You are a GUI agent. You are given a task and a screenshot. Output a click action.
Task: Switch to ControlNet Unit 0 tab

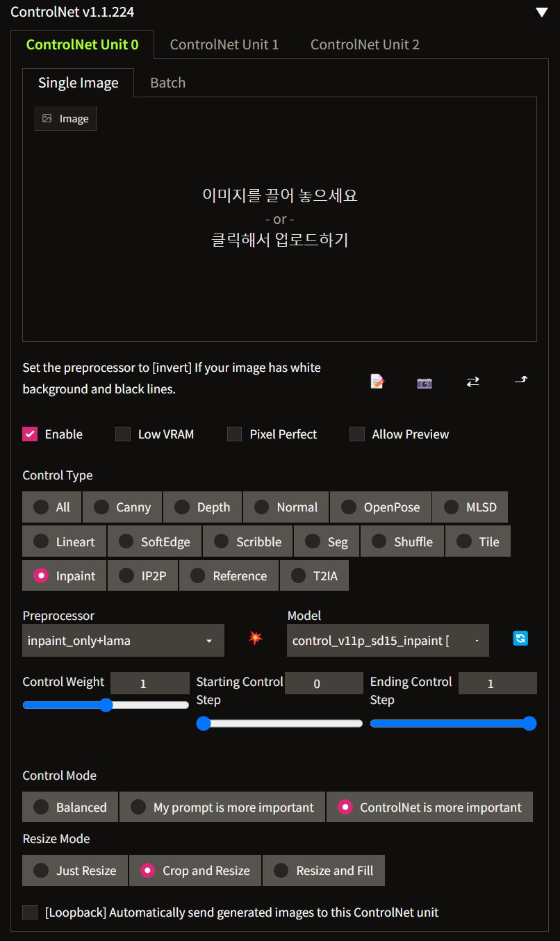tap(83, 44)
